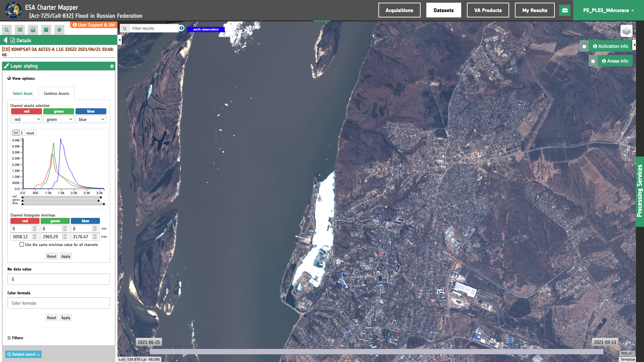This screenshot has width=644, height=362.
Task: Open the green channel asset dropdown
Action: (x=59, y=119)
